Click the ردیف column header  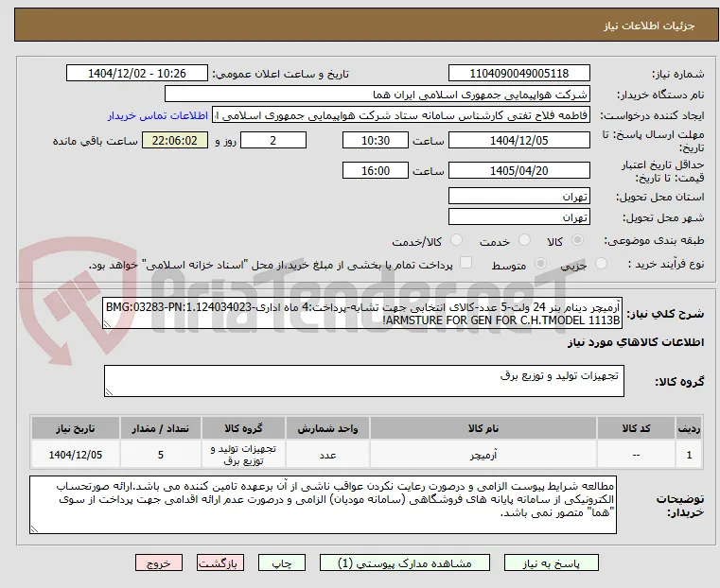[689, 428]
